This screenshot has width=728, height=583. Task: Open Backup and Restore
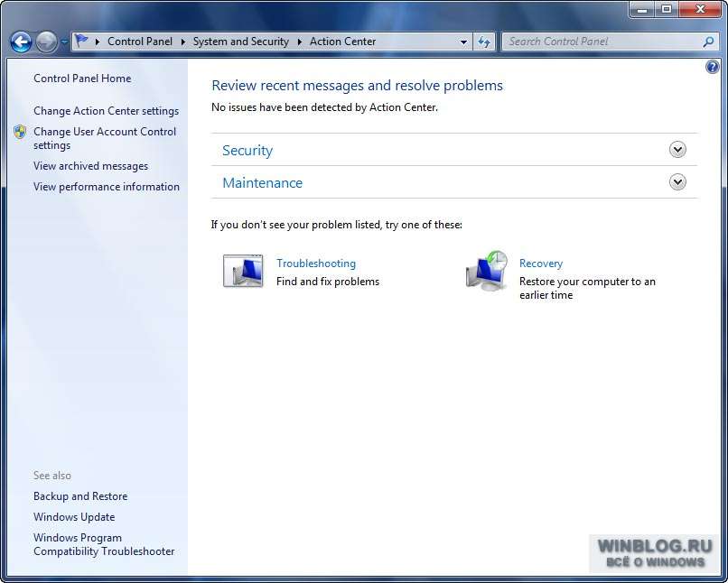[80, 496]
